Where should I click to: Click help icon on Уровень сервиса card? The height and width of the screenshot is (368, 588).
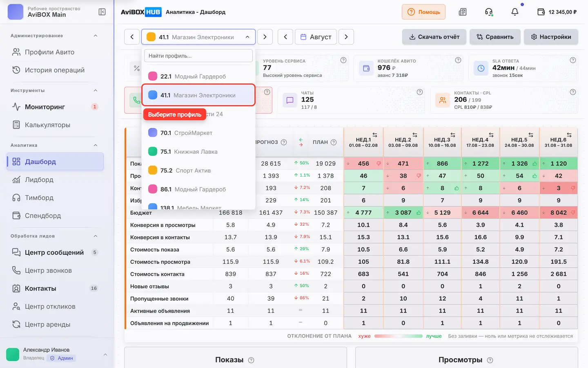(343, 60)
